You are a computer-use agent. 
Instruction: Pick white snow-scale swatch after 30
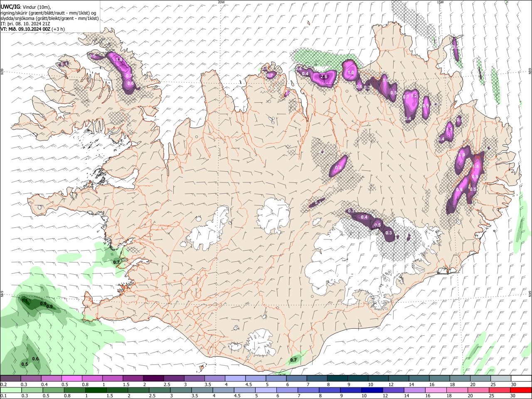(521, 378)
